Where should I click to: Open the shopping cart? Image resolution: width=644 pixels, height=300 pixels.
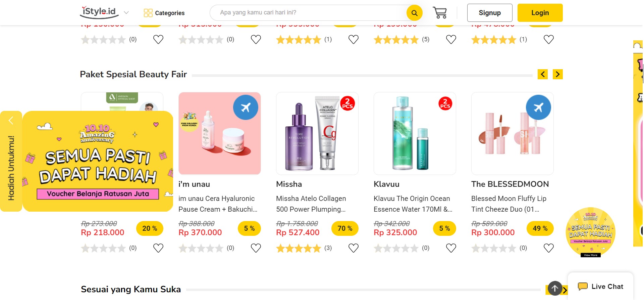coord(439,13)
